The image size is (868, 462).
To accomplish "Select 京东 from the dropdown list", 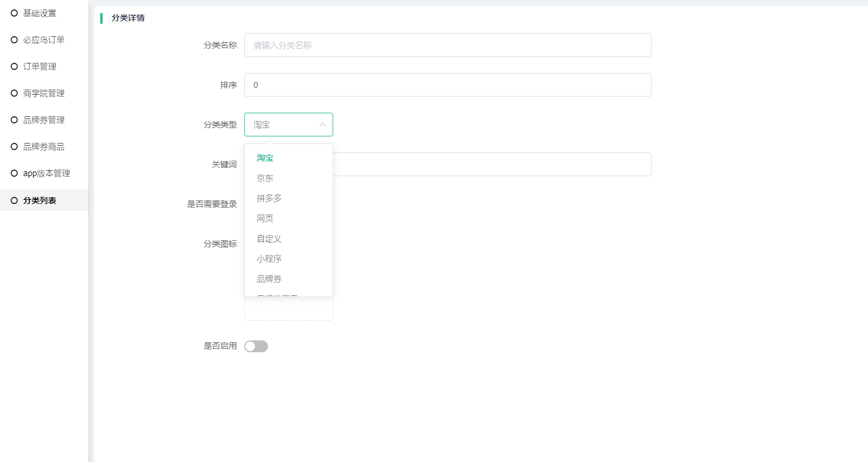I will click(x=265, y=178).
